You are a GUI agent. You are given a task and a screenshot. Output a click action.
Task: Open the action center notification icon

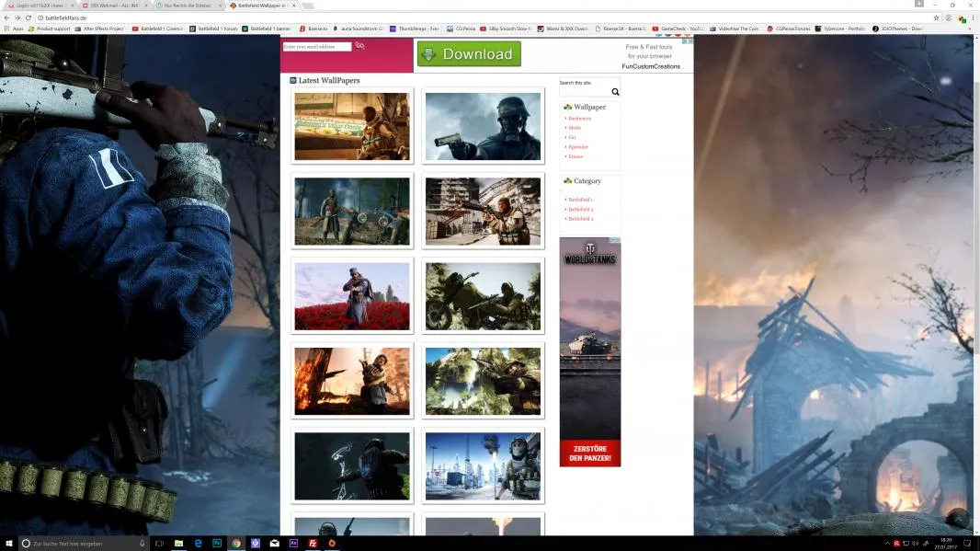click(x=967, y=544)
